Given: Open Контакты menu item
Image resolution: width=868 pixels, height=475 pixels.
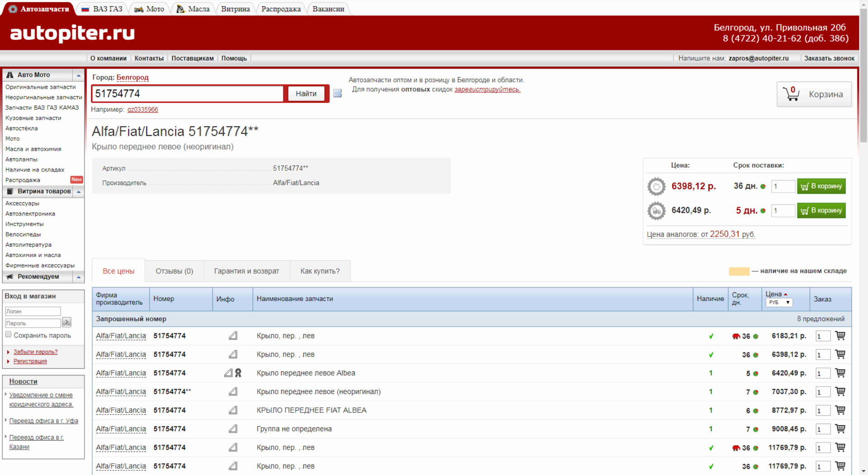Looking at the screenshot, I should (x=149, y=58).
